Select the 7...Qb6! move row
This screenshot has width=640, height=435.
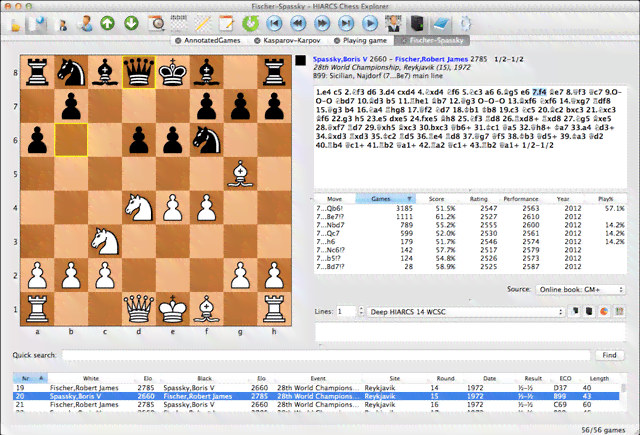click(470, 208)
